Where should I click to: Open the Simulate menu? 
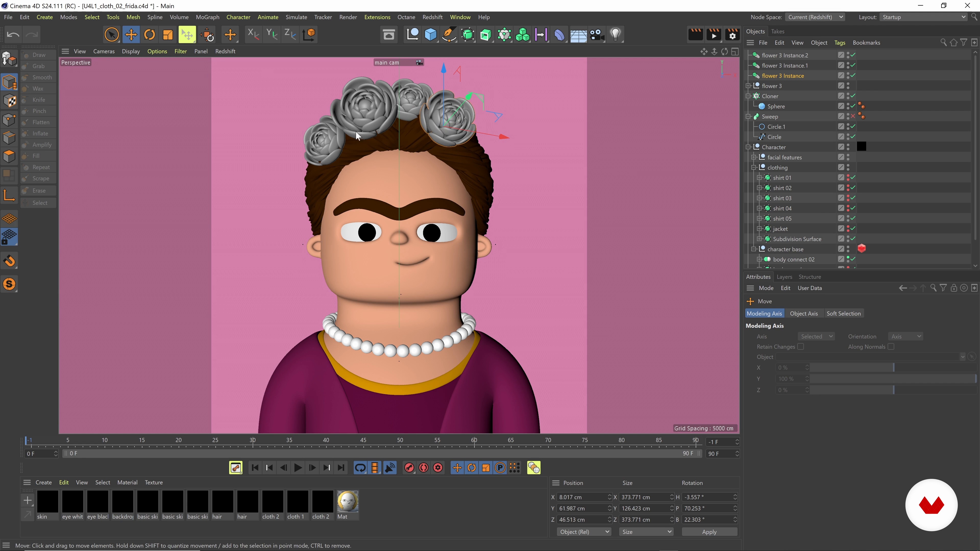click(296, 17)
